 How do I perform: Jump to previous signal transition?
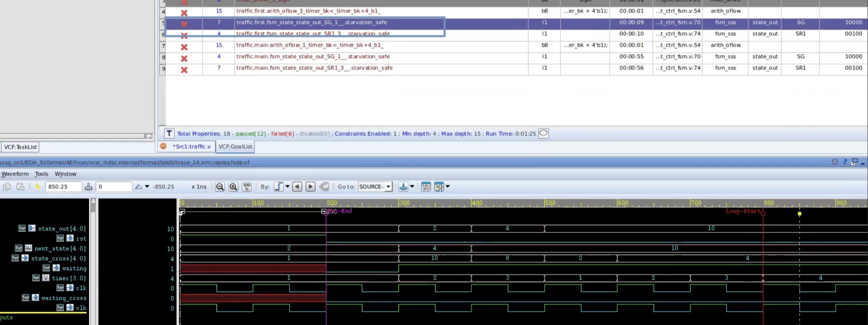(297, 186)
